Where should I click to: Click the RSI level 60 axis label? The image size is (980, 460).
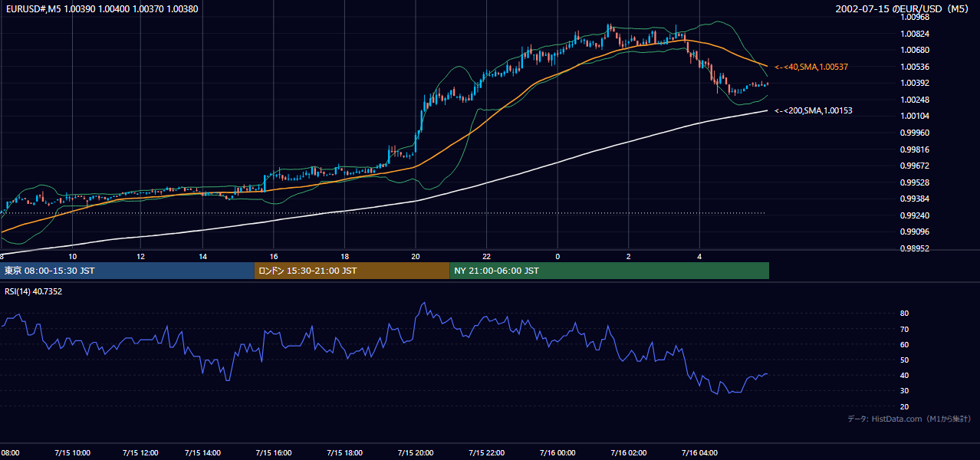(x=905, y=344)
